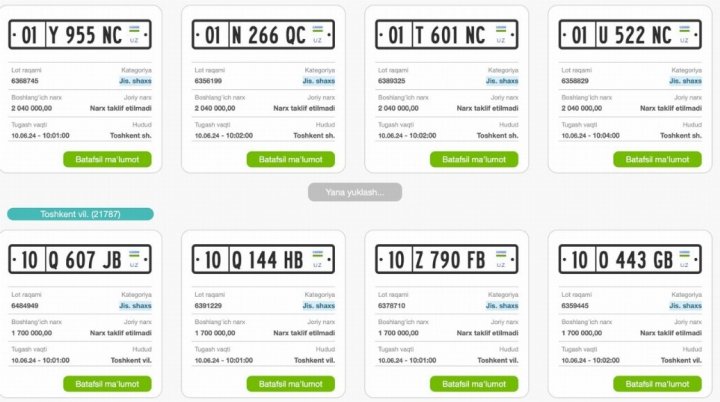Click the 01 Y 955 NC plate image

coord(80,36)
